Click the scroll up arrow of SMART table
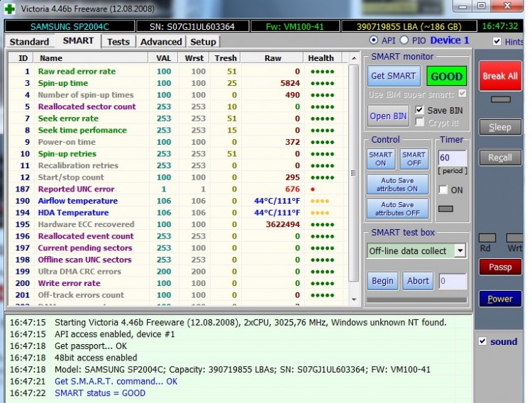 [x=354, y=58]
